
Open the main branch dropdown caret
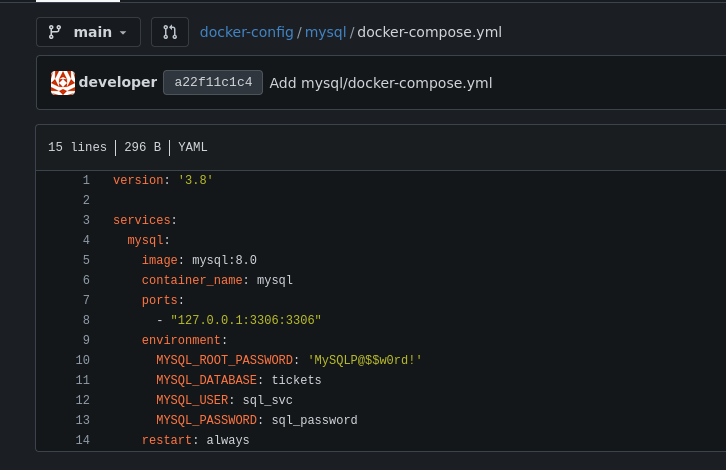[123, 33]
